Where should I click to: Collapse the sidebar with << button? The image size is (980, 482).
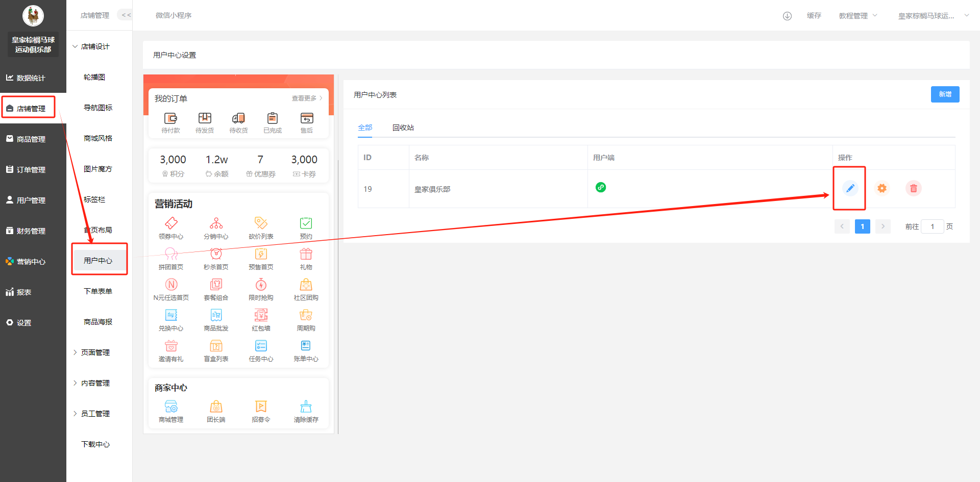coord(126,15)
